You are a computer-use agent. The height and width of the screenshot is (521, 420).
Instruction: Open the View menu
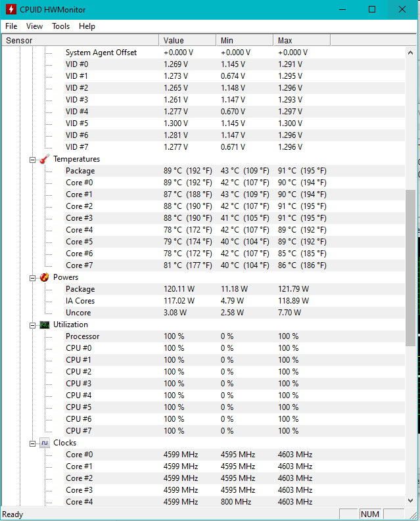pyautogui.click(x=34, y=26)
